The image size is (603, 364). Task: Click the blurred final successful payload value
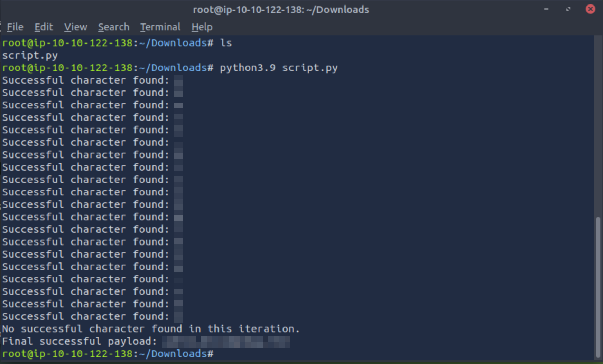(226, 342)
